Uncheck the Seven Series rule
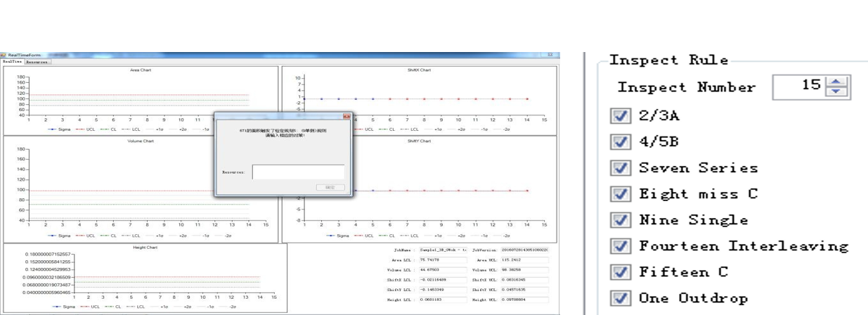The width and height of the screenshot is (868, 315). click(x=620, y=168)
